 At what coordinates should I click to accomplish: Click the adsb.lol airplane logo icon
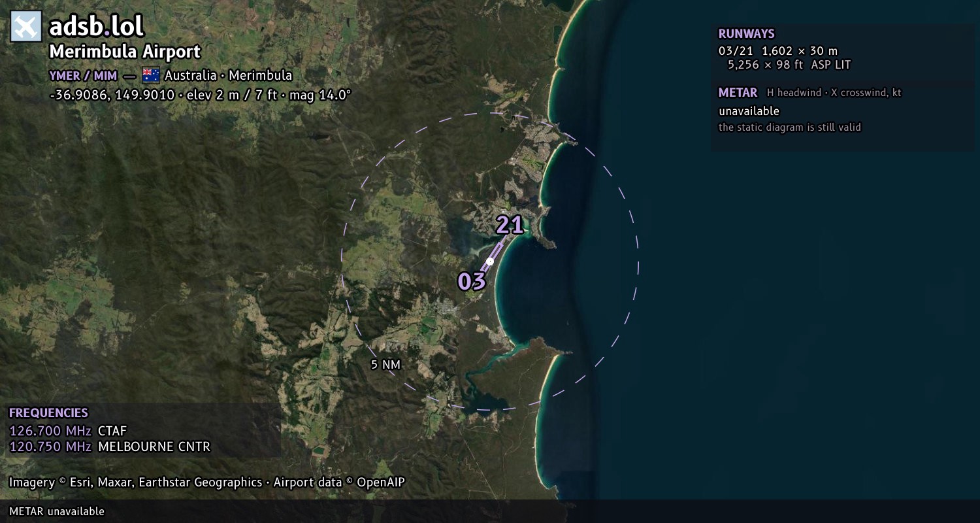25,27
